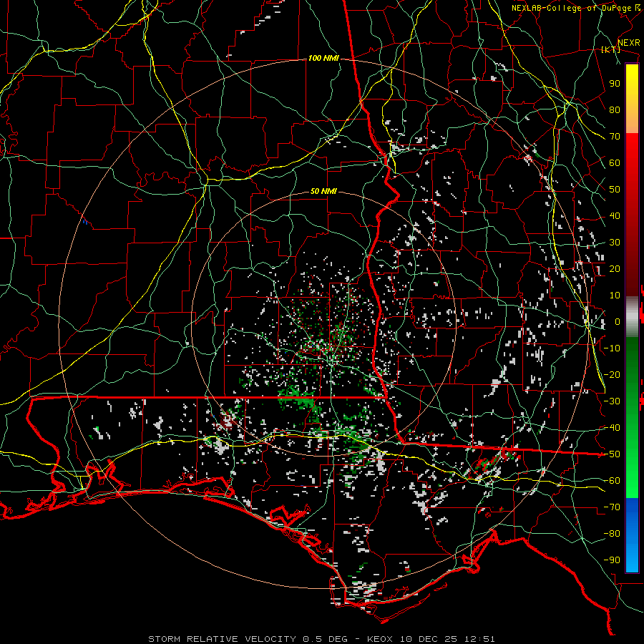Click the "-40" scale value

(x=612, y=428)
